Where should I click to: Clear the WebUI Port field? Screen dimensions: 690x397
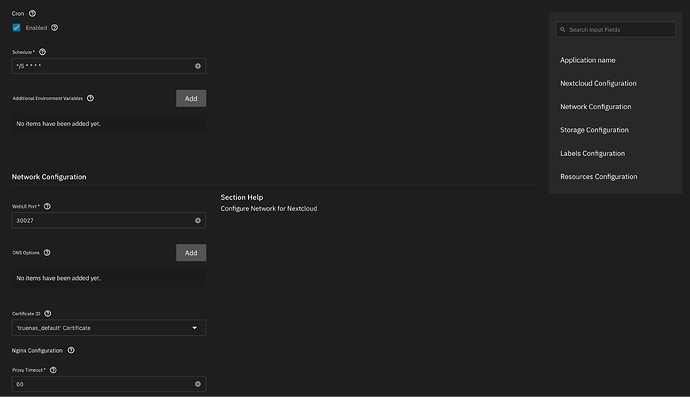tap(198, 221)
